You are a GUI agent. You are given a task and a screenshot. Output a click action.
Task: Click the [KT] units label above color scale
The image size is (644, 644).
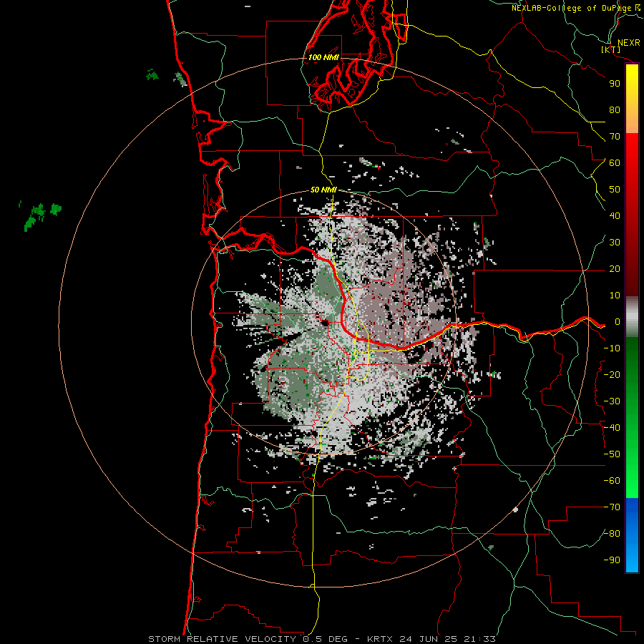pos(611,49)
